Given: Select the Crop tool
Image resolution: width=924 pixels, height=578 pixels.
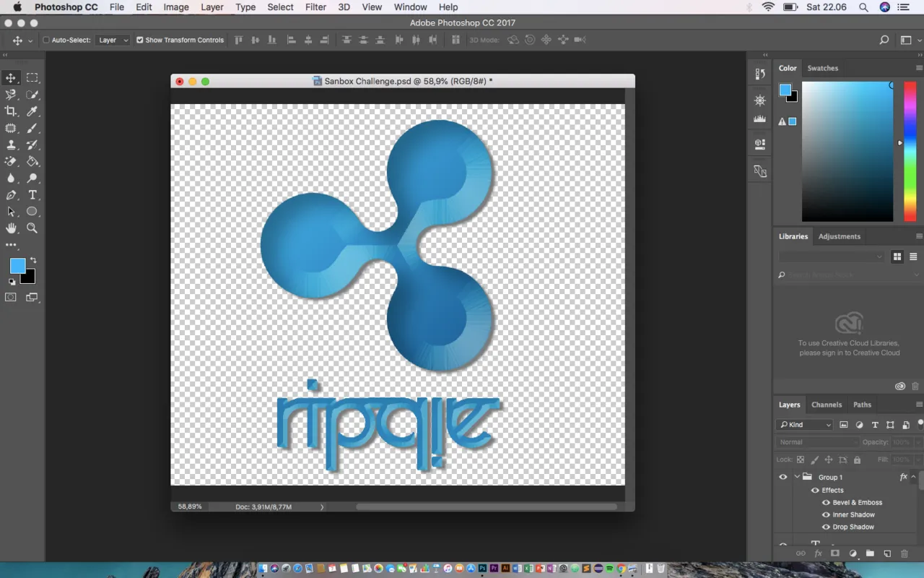Looking at the screenshot, I should coord(11,111).
